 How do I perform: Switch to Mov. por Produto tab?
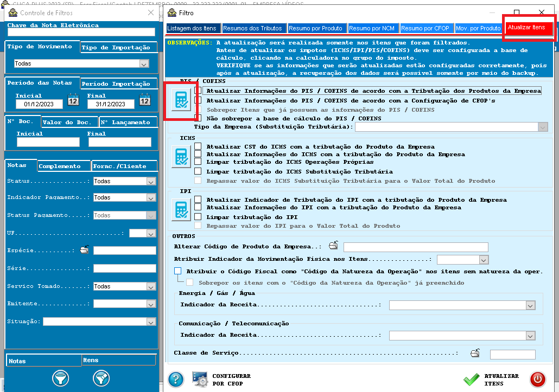479,28
